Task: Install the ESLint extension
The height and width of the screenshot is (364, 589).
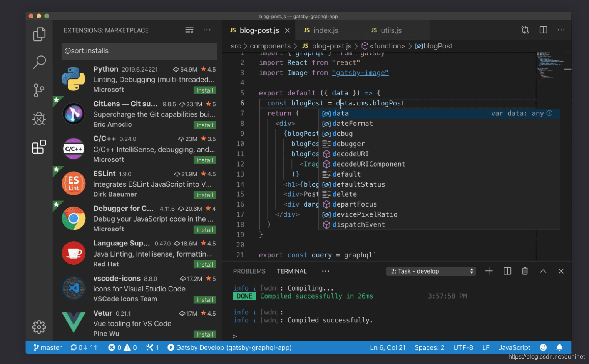Action: (x=204, y=195)
